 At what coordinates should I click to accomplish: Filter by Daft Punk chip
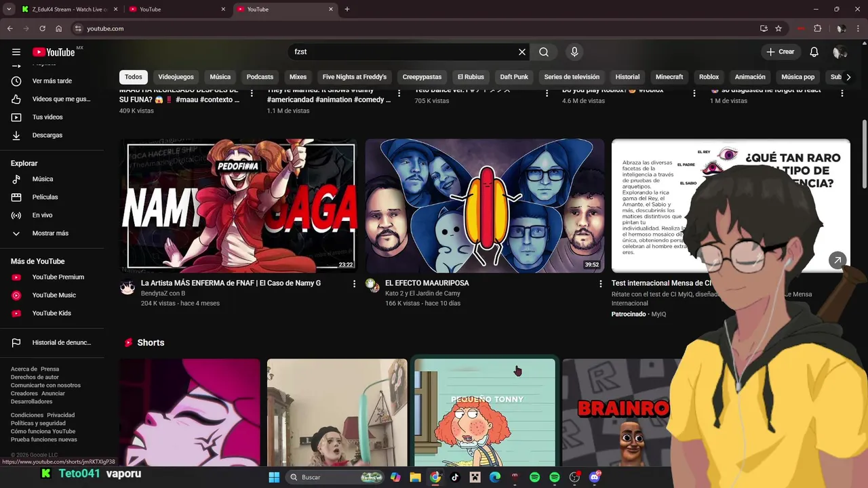514,77
